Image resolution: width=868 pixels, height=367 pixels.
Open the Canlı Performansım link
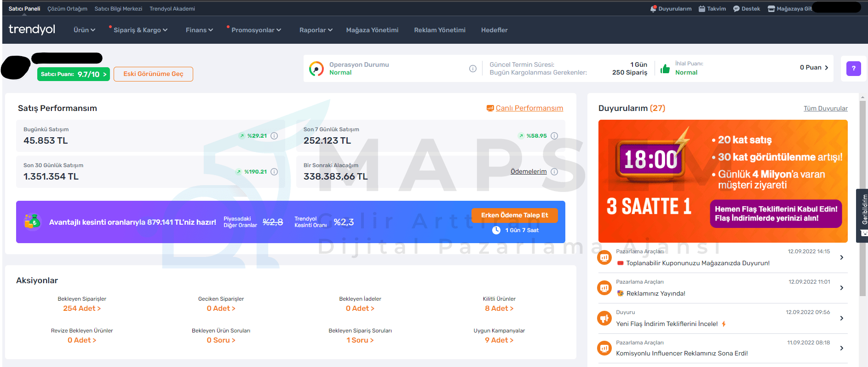tap(529, 108)
